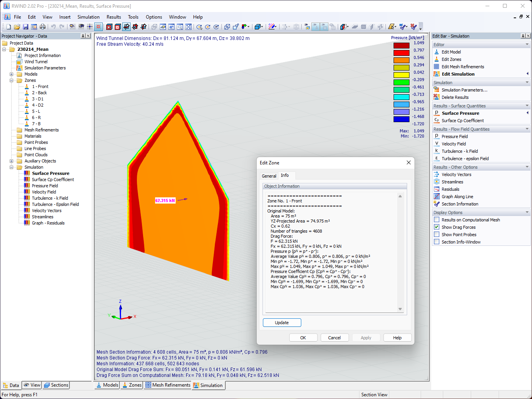Select Graph - Residuals in navigator tree
The image size is (532, 399).
pyautogui.click(x=48, y=223)
